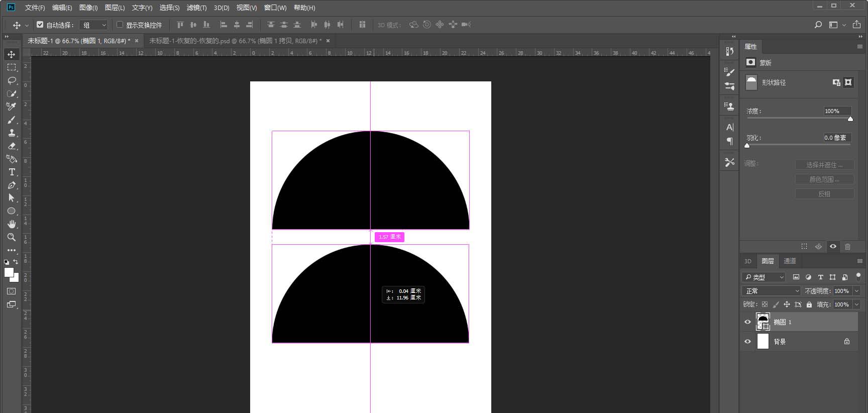Select the Lasso tool
Viewport: 868px width, 413px height.
[x=11, y=80]
